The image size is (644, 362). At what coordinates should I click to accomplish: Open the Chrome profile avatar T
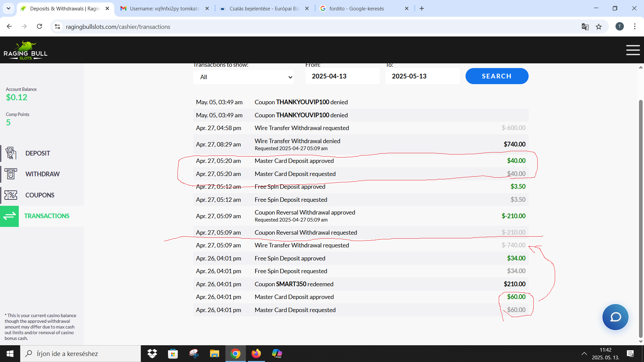pos(620,26)
